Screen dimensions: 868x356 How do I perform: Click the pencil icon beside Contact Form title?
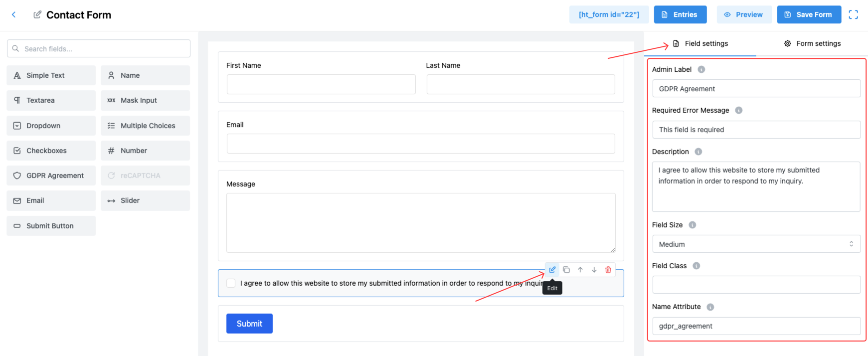pos(37,15)
